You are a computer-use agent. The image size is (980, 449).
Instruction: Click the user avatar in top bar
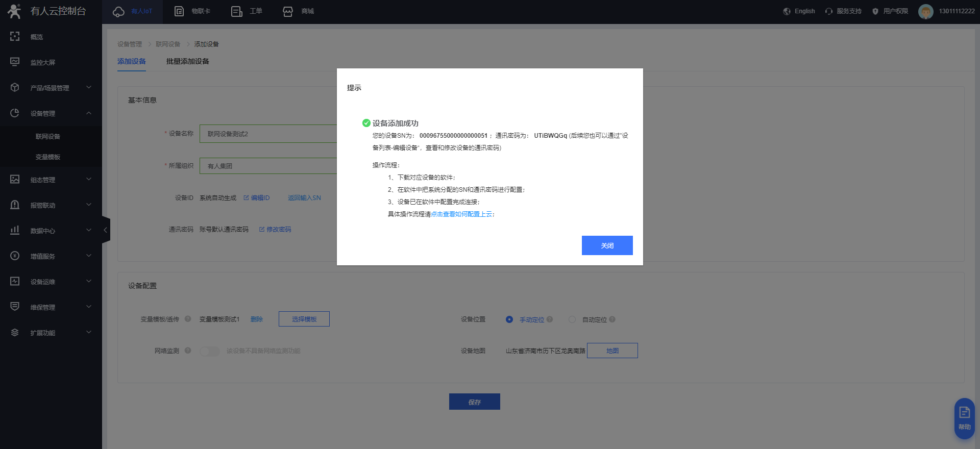925,11
